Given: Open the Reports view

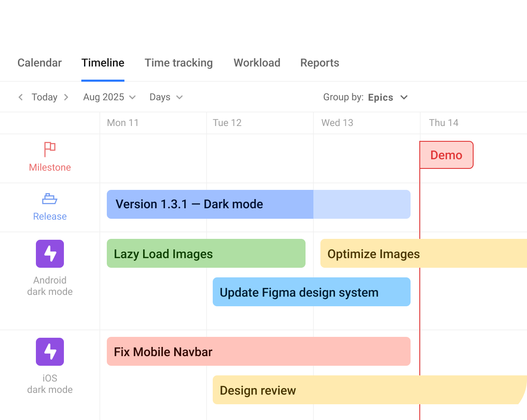Looking at the screenshot, I should click(x=320, y=63).
